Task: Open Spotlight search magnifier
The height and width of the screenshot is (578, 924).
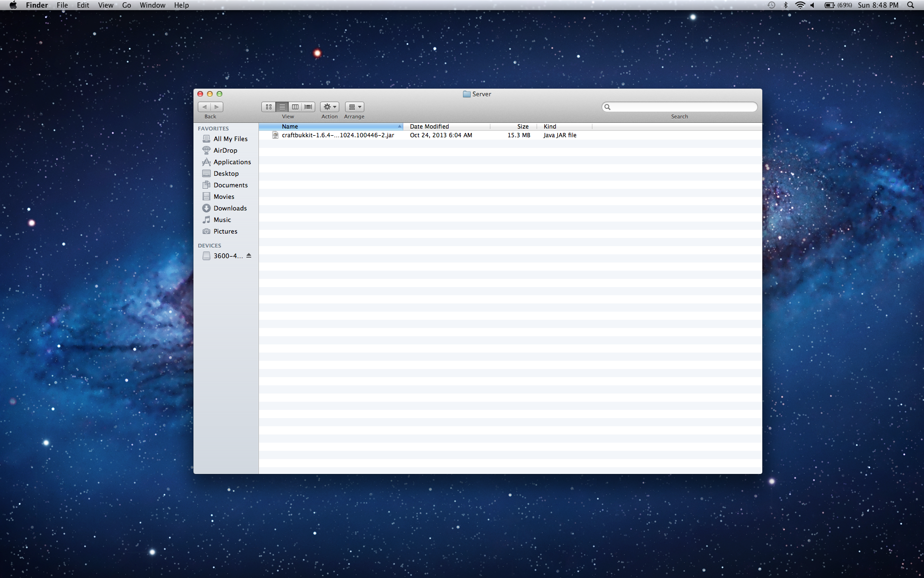Action: click(x=911, y=5)
